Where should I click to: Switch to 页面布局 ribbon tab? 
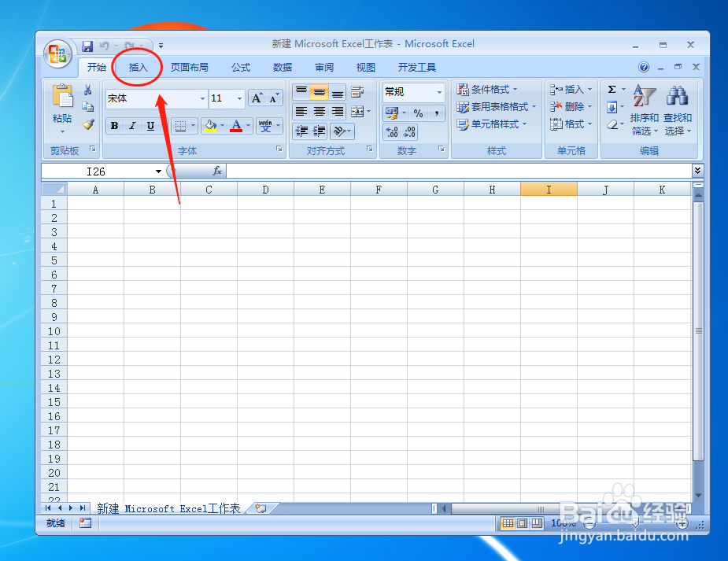click(x=190, y=68)
